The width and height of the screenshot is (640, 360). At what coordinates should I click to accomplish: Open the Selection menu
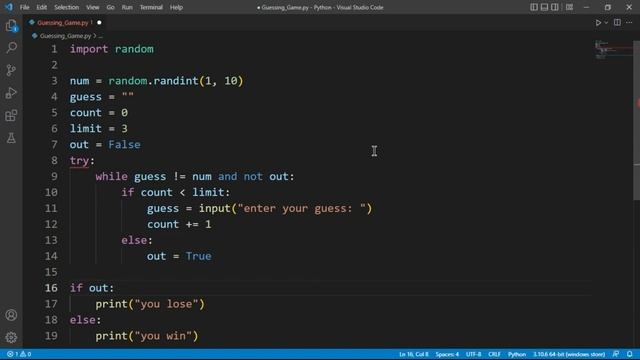(x=67, y=7)
